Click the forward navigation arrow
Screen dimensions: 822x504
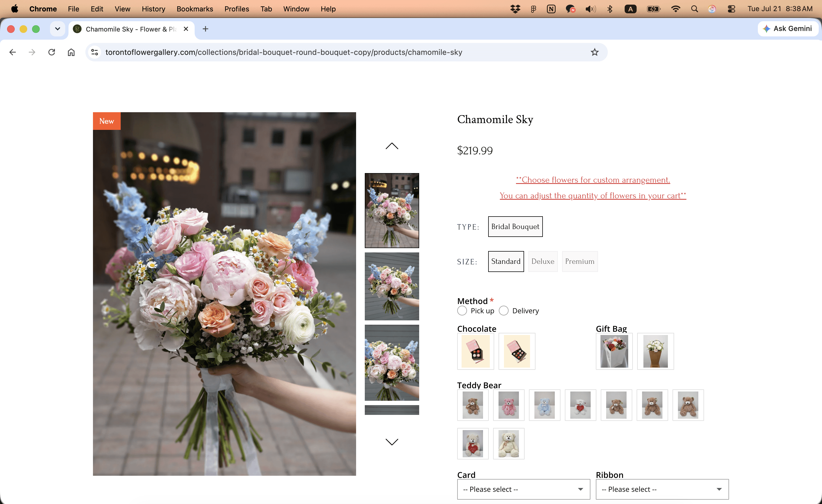(32, 52)
